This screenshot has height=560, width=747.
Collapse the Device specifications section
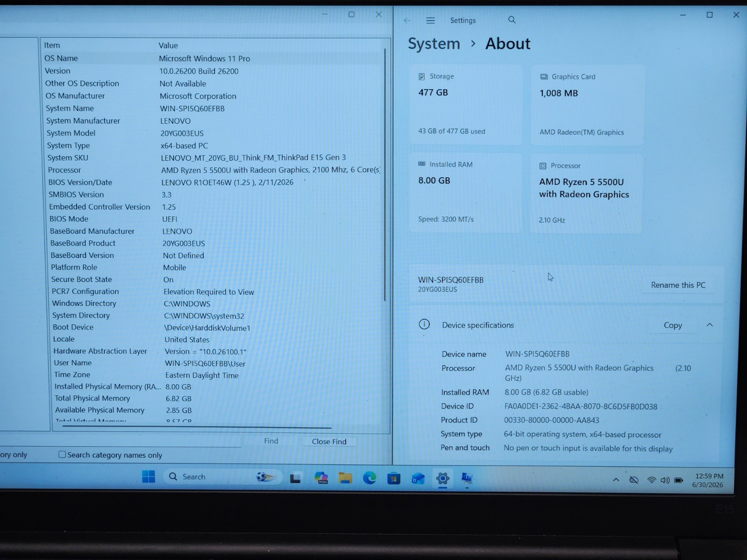pos(710,325)
